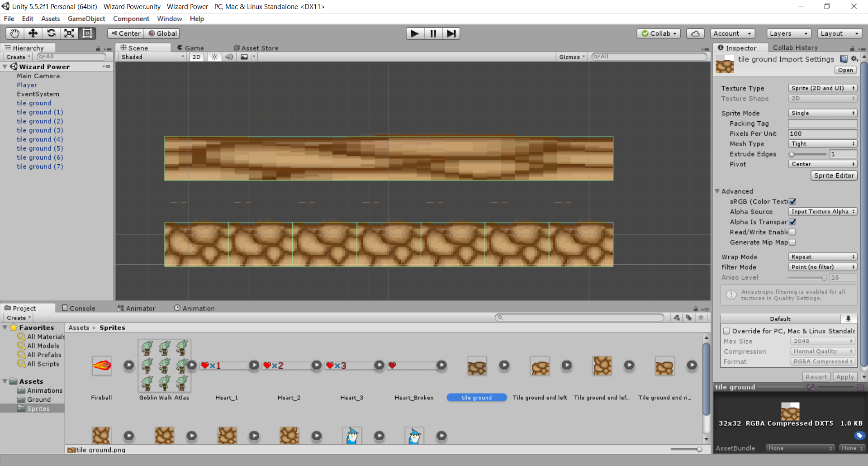Open Pivot dropdown
Viewport: 868px width, 466px height.
822,164
